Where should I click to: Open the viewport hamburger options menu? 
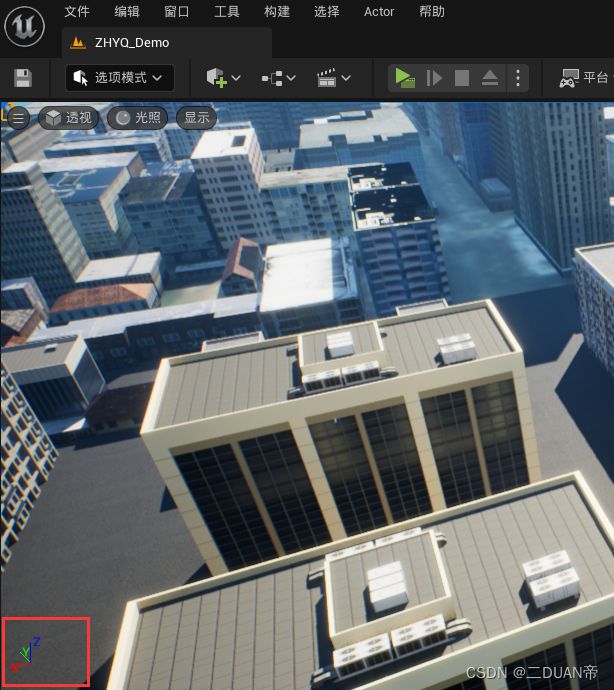click(18, 118)
